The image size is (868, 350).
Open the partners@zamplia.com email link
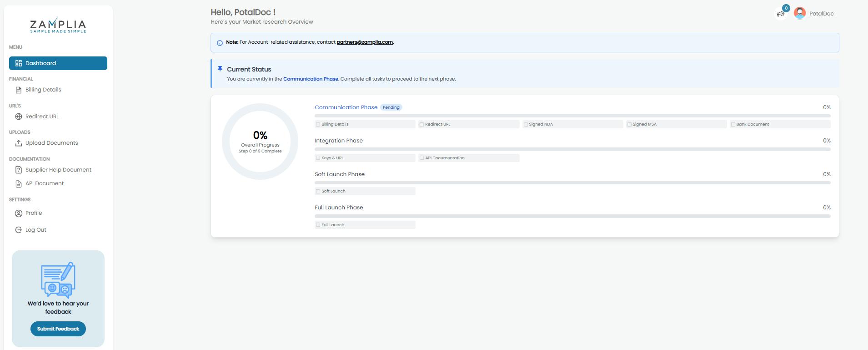click(x=365, y=42)
